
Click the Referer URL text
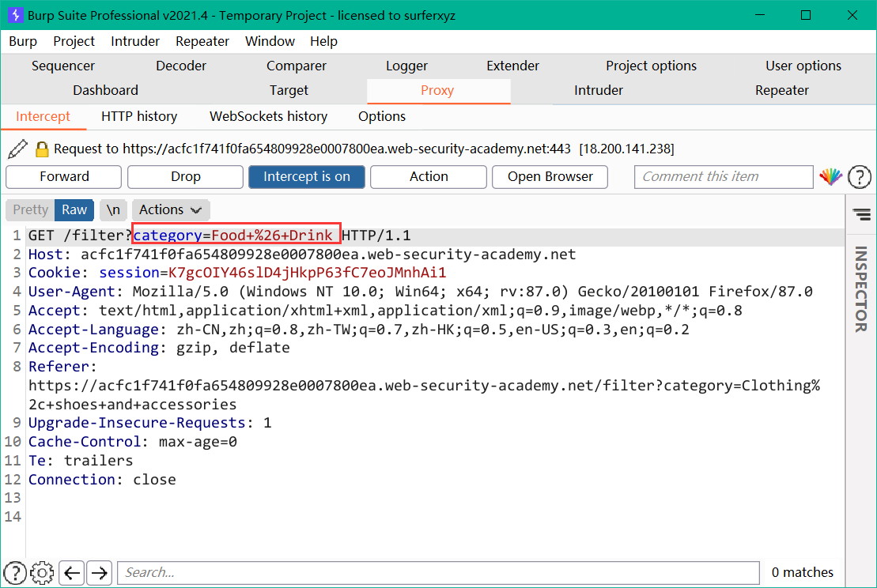click(x=424, y=395)
